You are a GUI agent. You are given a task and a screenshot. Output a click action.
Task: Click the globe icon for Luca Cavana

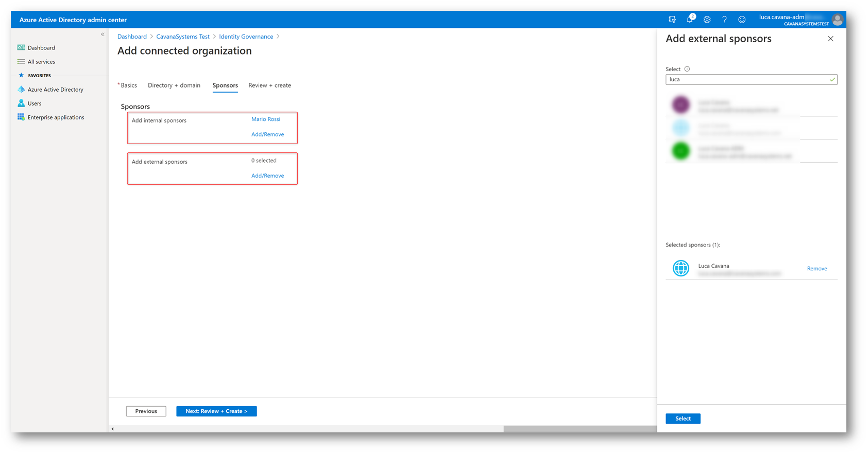pyautogui.click(x=681, y=268)
